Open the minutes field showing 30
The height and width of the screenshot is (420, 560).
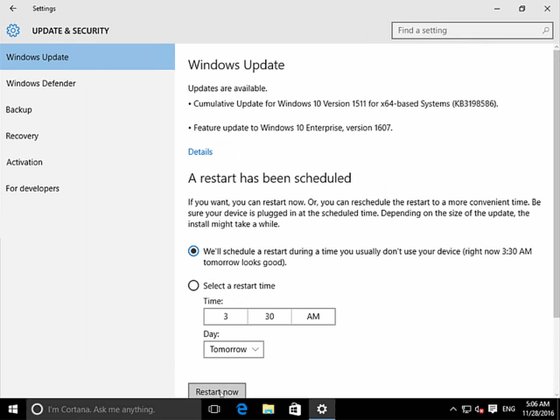(x=269, y=316)
